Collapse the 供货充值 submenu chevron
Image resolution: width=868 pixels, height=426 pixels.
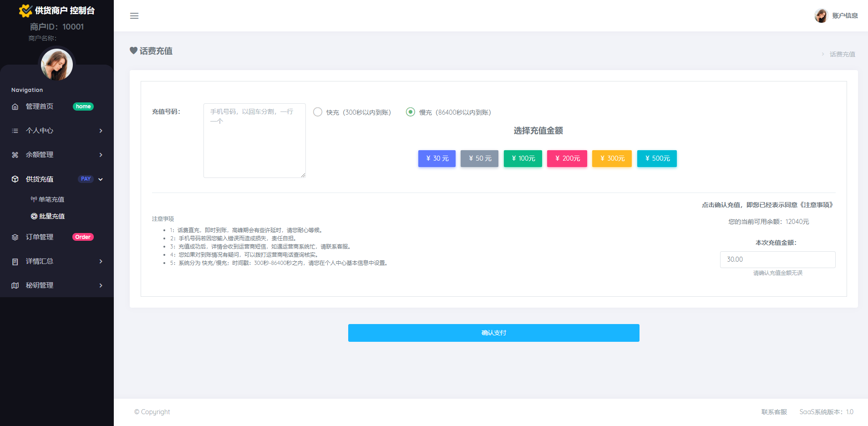pos(101,179)
